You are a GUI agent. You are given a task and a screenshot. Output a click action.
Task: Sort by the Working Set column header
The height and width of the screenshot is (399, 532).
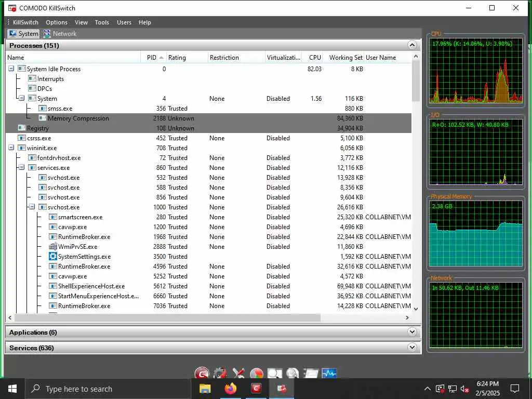pos(344,58)
